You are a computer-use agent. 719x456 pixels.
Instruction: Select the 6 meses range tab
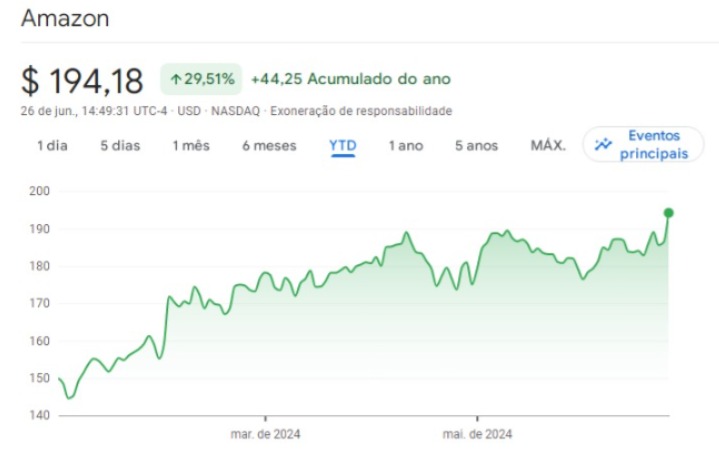click(x=269, y=146)
